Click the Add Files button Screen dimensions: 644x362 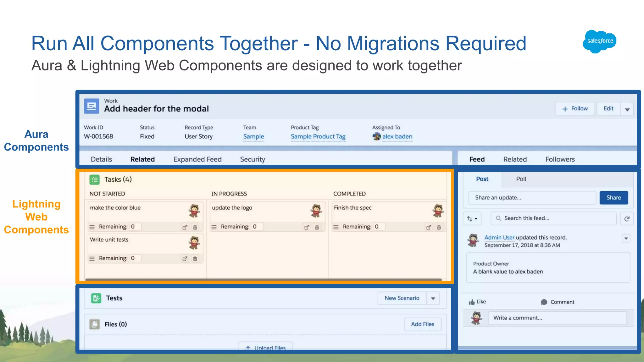click(423, 324)
